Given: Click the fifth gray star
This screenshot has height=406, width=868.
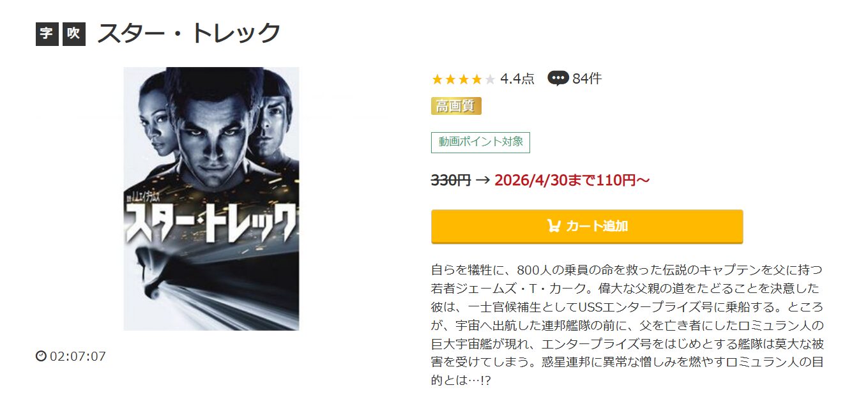Looking at the screenshot, I should 490,79.
